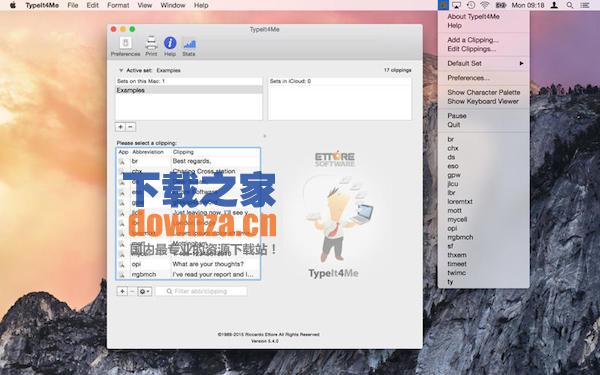This screenshot has height=375, width=600.
Task: Sort by the Abbreviation column header
Action: (x=148, y=152)
